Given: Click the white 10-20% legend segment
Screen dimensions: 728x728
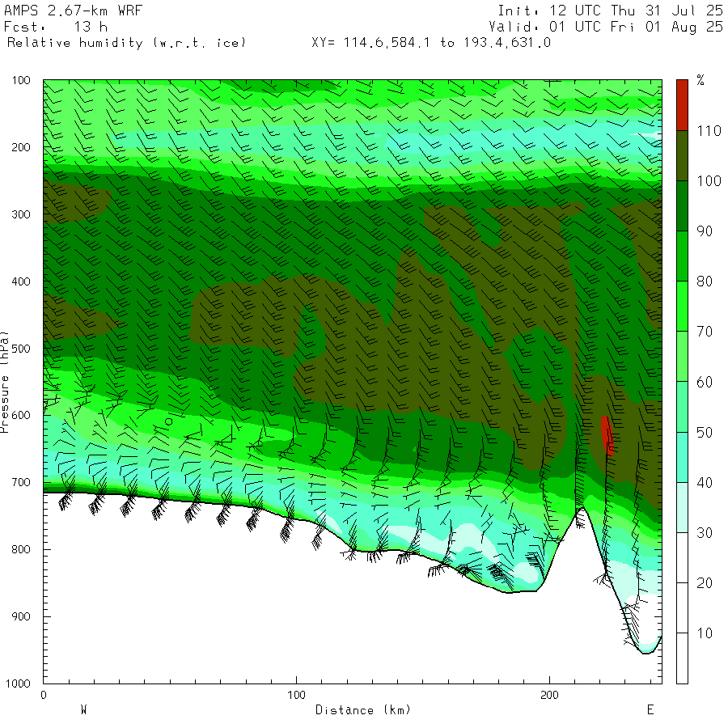Looking at the screenshot, I should pos(682,607).
